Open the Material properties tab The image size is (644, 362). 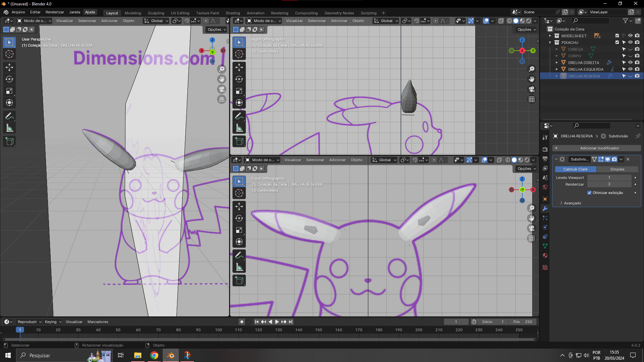coord(545,255)
